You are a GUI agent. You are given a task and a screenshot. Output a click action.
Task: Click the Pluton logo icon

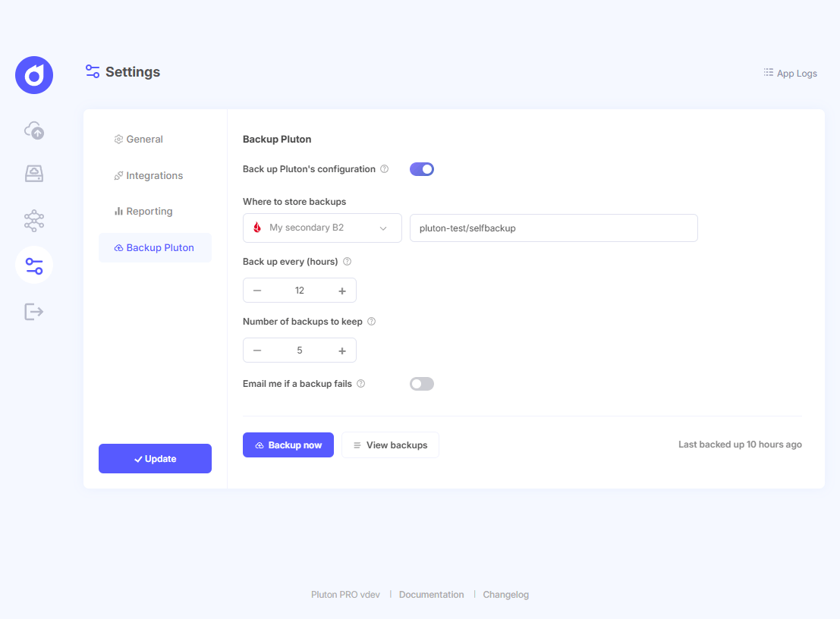tap(34, 75)
